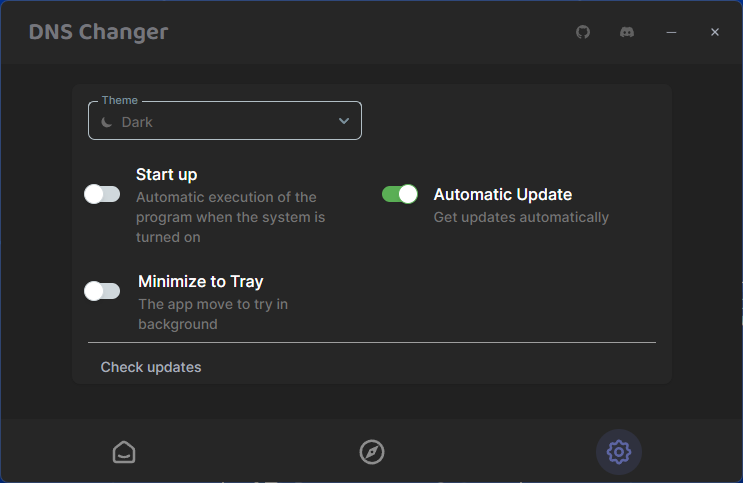The width and height of the screenshot is (743, 483).
Task: Open the GitHub repository icon
Action: 583,32
